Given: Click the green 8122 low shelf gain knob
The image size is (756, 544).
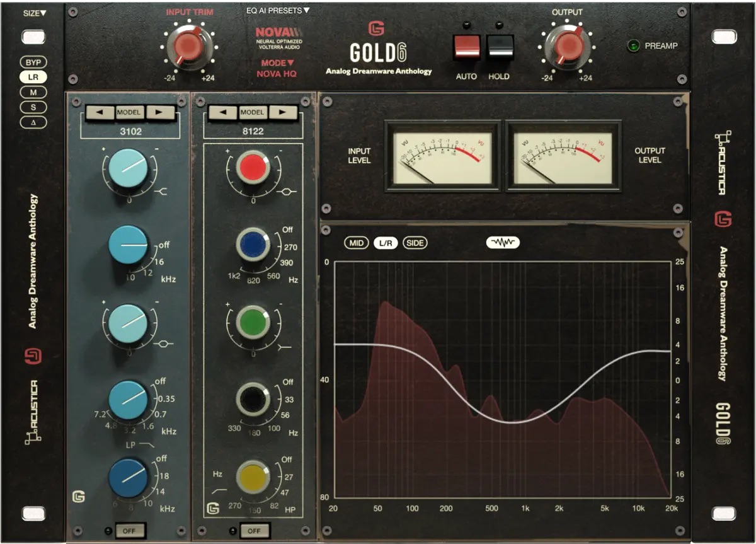Looking at the screenshot, I should coord(253,322).
